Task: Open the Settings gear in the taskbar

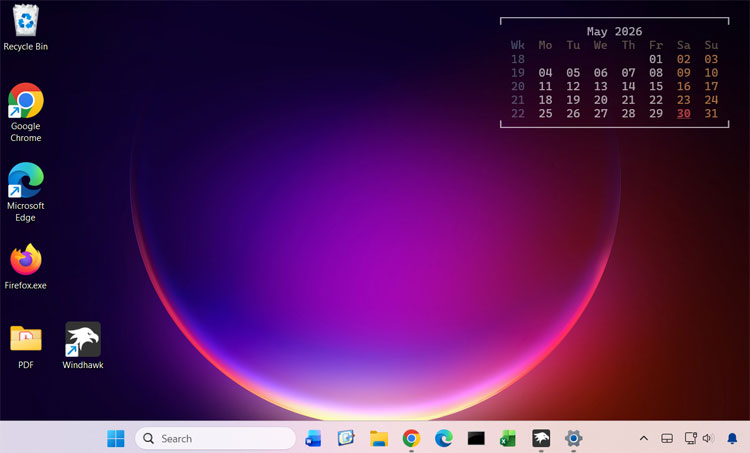Action: click(x=574, y=439)
